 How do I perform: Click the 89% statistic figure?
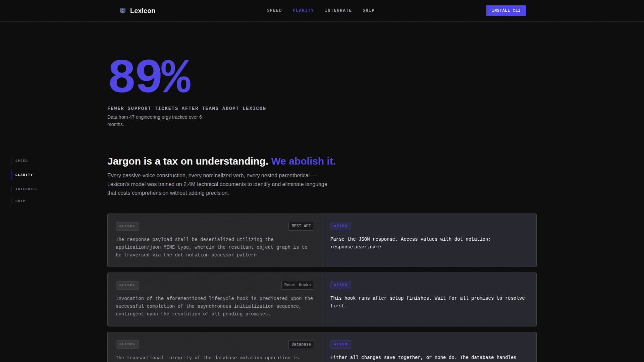[x=150, y=76]
